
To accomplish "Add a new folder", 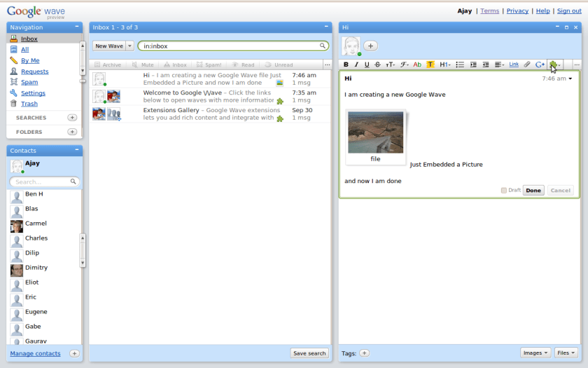I will [72, 132].
